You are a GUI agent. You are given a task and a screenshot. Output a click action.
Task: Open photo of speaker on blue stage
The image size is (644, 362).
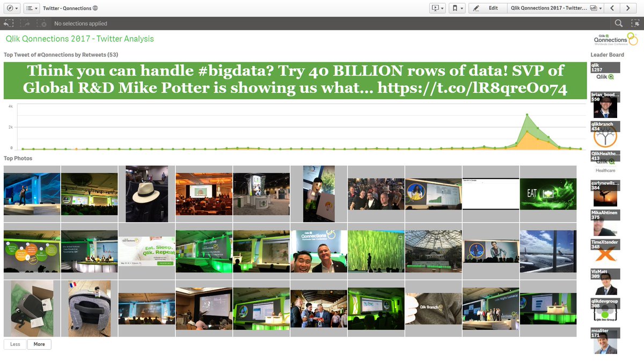(32, 194)
